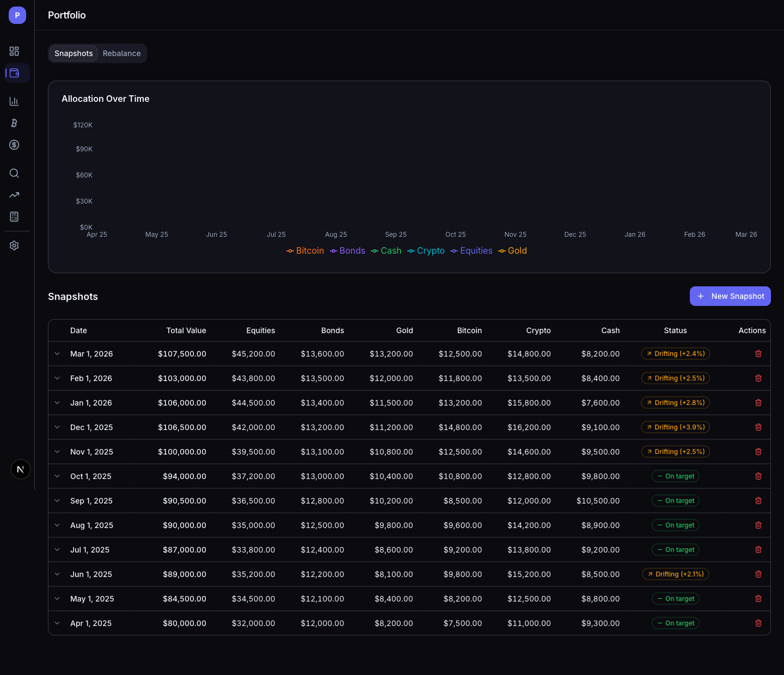Click the Status column header
Screen dimensions: 784x675
(676, 330)
